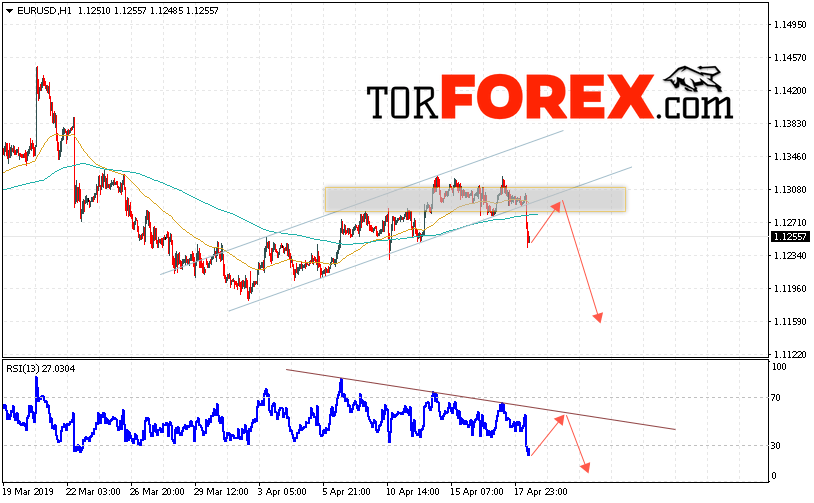Click the 19 Mar 2019 date label
Viewport: 814px width, 503px height.
[x=28, y=492]
